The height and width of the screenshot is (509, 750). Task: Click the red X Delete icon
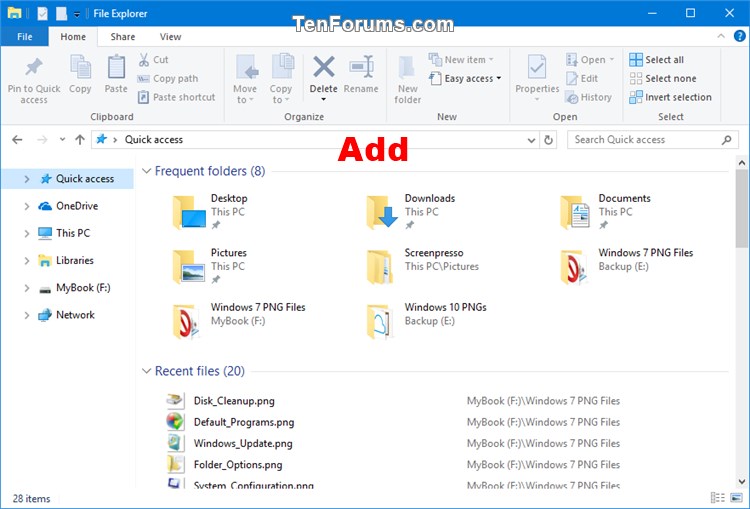coord(324,66)
